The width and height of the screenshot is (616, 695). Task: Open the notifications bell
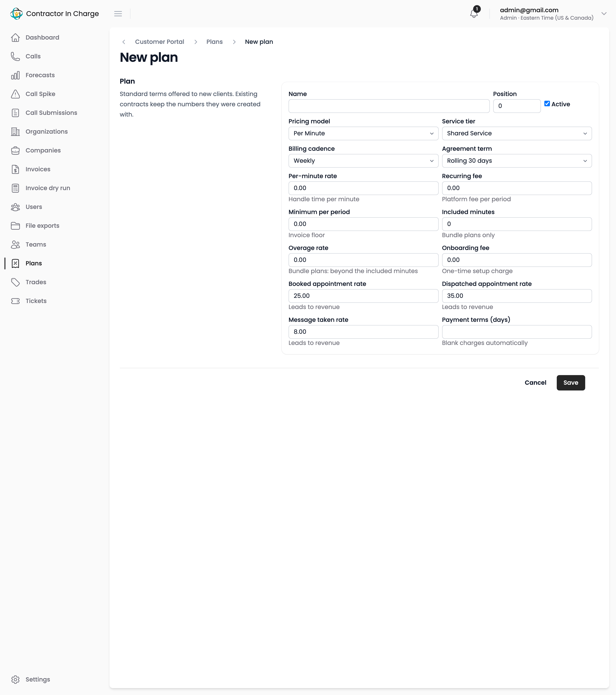[474, 14]
